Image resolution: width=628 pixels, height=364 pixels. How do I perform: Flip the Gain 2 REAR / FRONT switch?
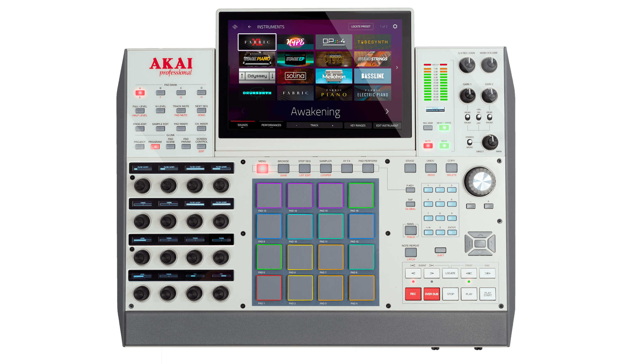(490, 117)
